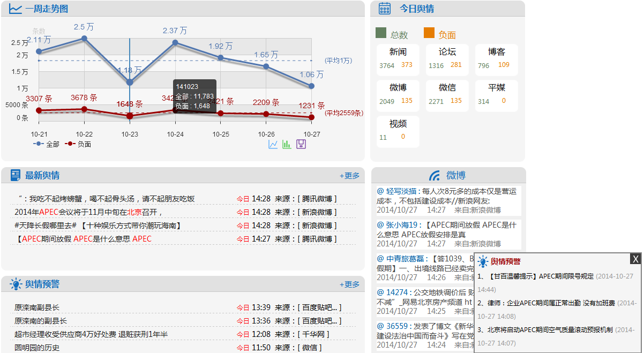The image size is (644, 353).
Task: Click the green 总数 legend swatch
Action: tap(381, 33)
